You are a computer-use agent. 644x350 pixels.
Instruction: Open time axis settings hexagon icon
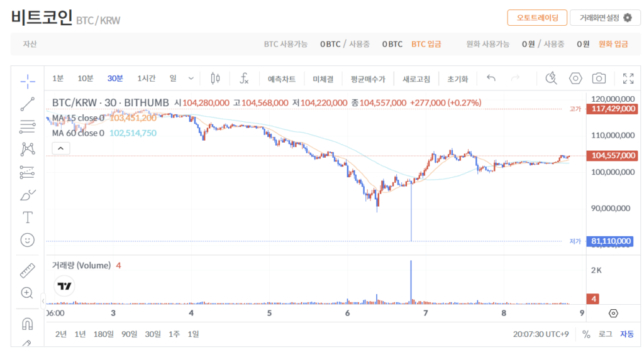click(x=613, y=314)
